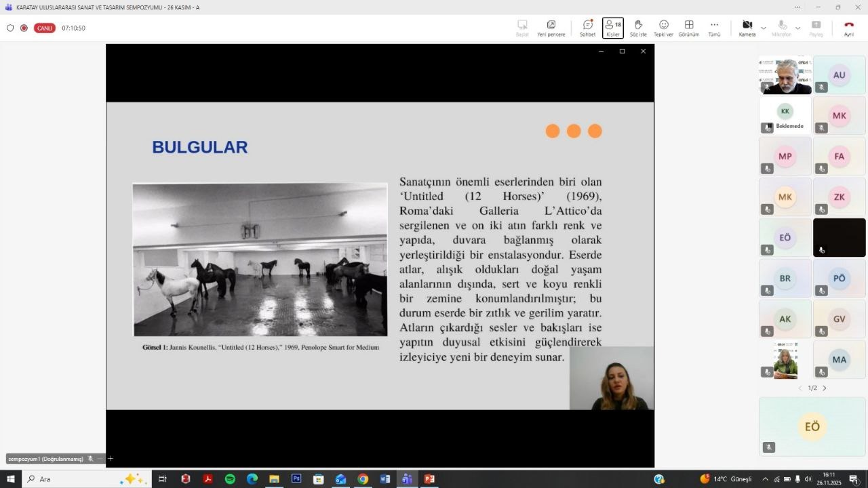Open PowerPoint from the taskbar
This screenshot has height=488, width=868.
[x=429, y=479]
